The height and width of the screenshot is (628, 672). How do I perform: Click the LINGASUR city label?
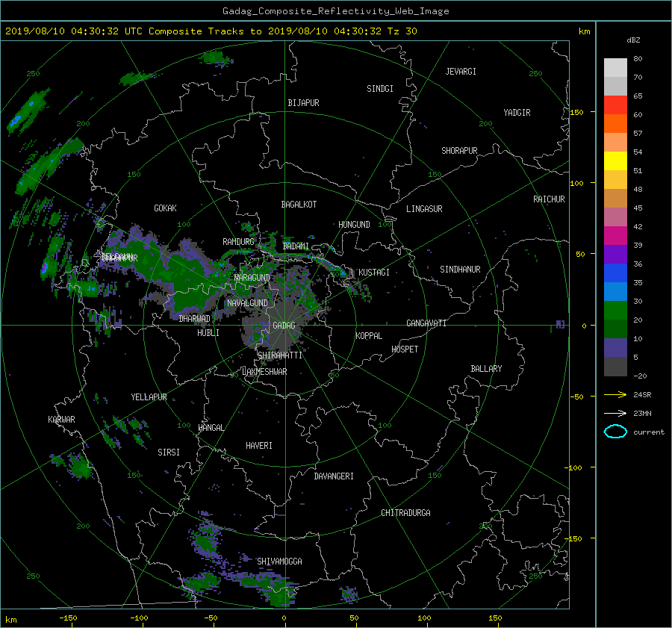click(424, 209)
